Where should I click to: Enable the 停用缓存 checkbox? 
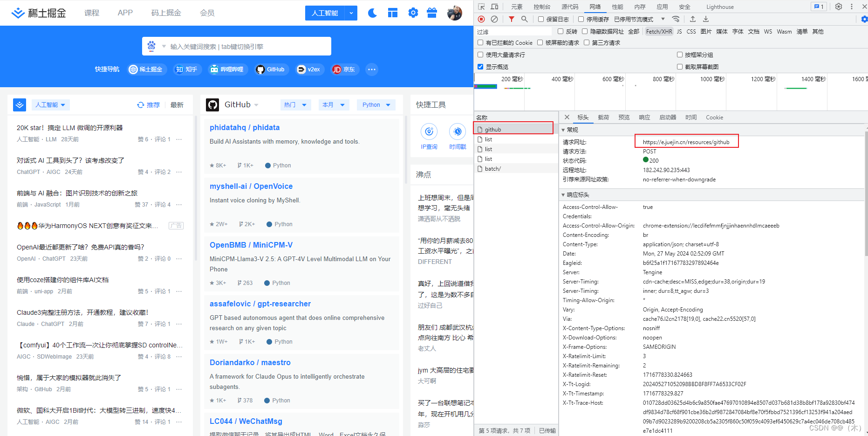coord(581,19)
